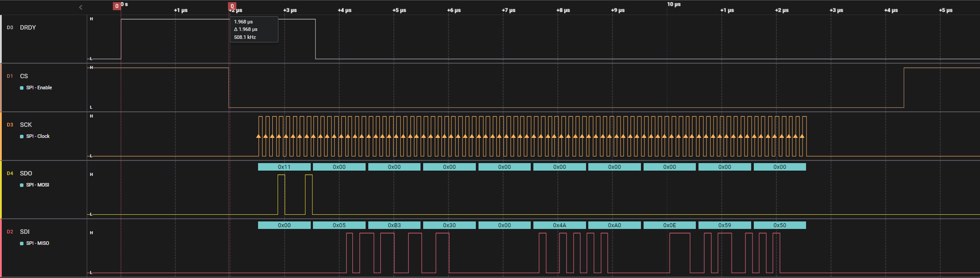The width and height of the screenshot is (980, 278).
Task: Click the collapse sidebar chevron arrow
Action: pyautogui.click(x=81, y=7)
